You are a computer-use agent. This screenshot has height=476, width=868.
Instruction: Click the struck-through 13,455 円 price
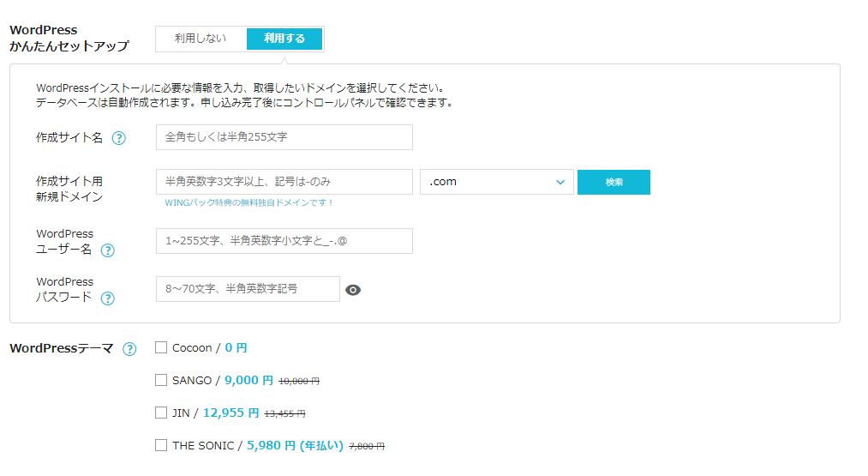tap(284, 414)
